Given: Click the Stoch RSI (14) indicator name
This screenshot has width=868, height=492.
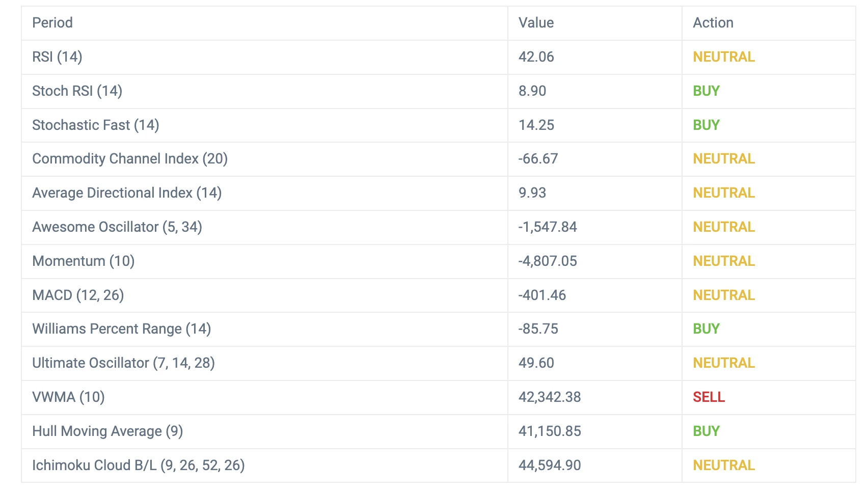Looking at the screenshot, I should click(77, 91).
